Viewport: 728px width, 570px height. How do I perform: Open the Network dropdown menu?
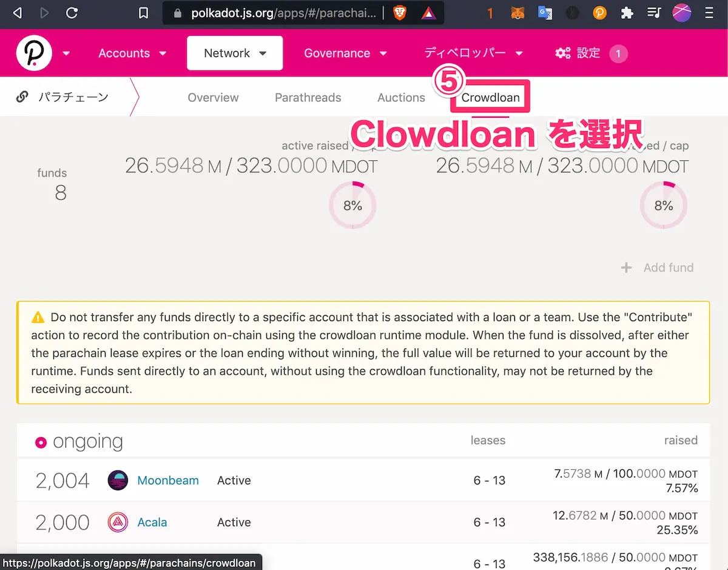[235, 53]
